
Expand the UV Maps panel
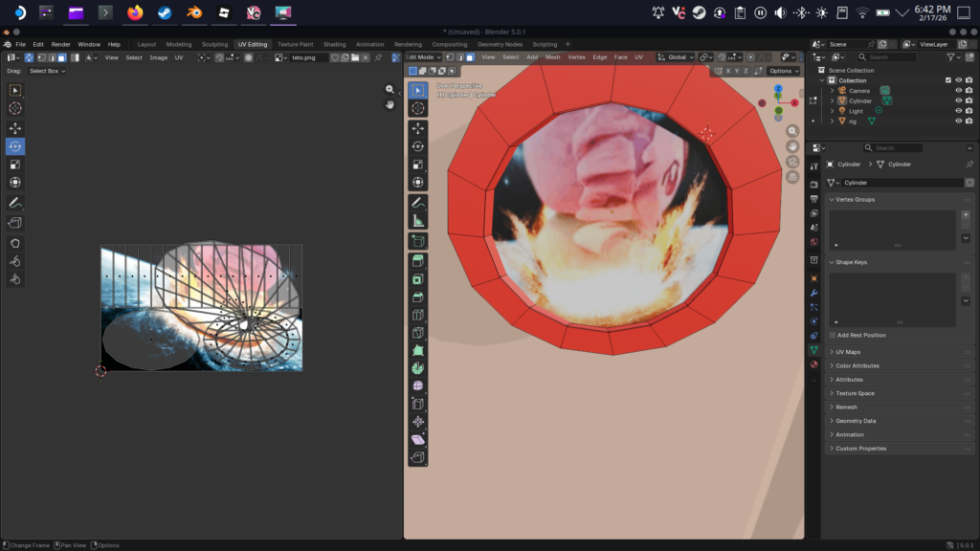click(848, 352)
